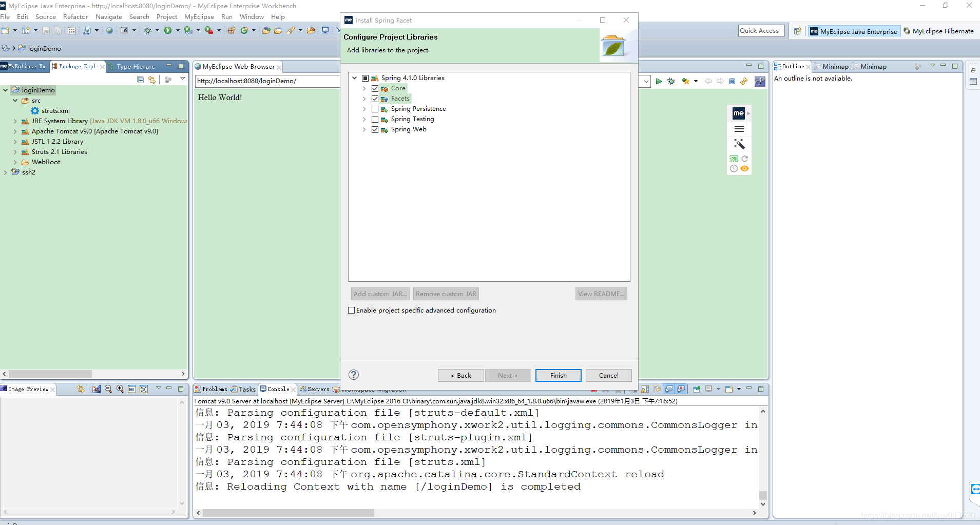Click the Quick Access field
The width and height of the screenshot is (980, 525).
point(762,31)
